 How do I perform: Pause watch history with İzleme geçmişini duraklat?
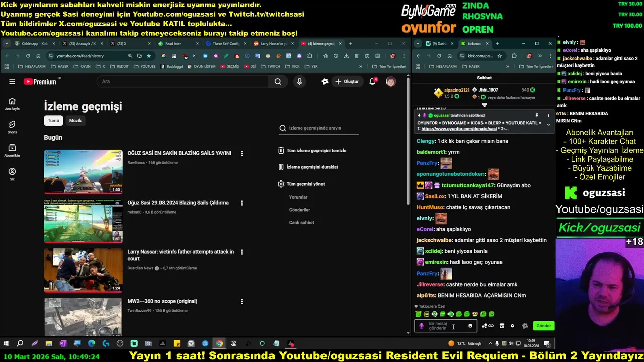308,167
